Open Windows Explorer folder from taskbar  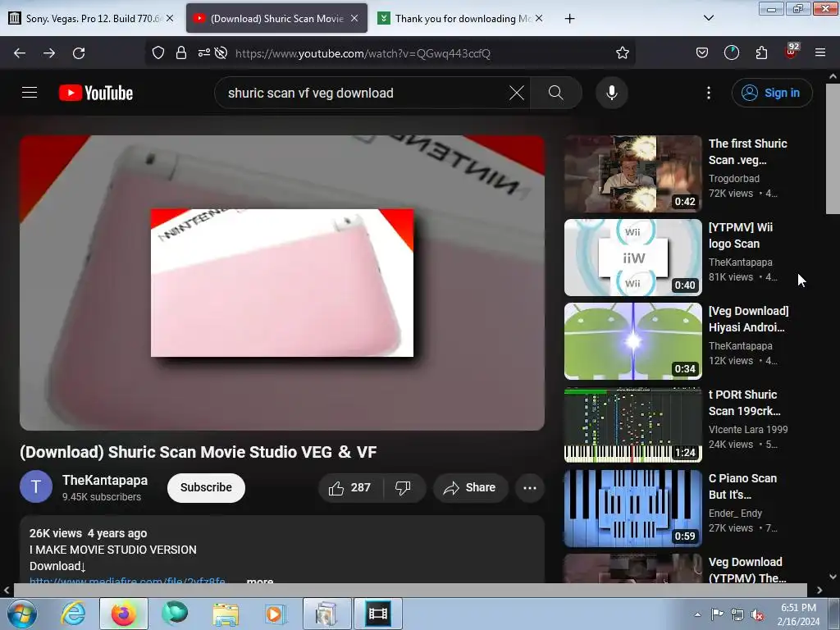click(x=226, y=614)
